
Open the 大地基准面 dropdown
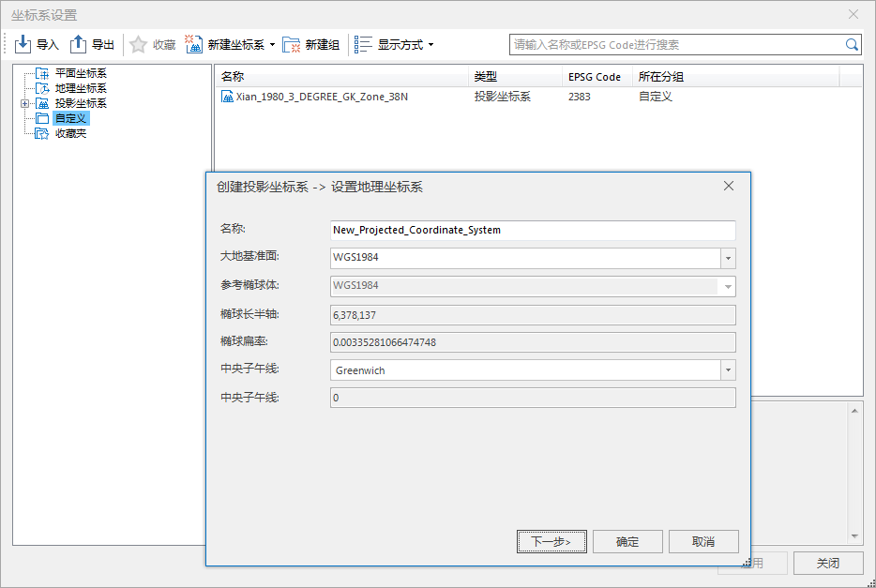(x=728, y=258)
